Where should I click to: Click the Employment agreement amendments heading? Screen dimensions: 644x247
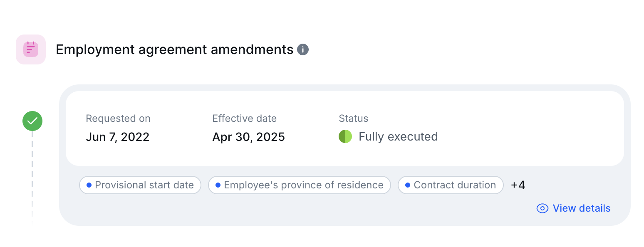click(175, 49)
